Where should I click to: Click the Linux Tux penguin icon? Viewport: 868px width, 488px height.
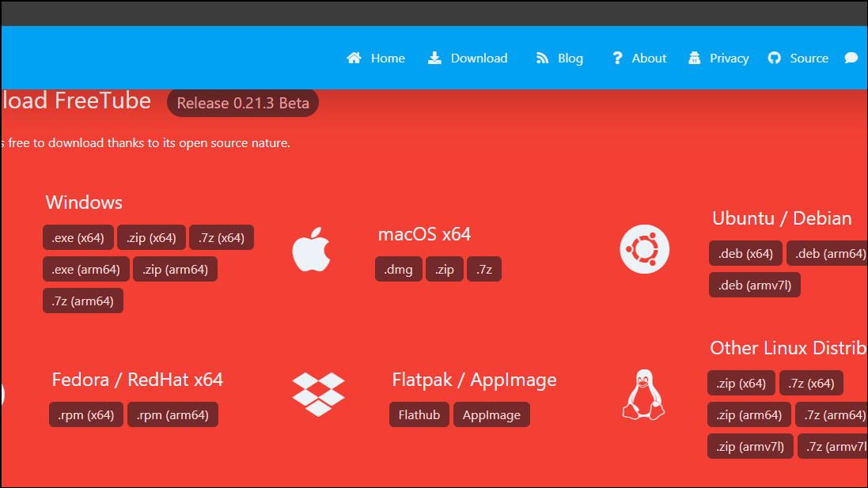643,395
